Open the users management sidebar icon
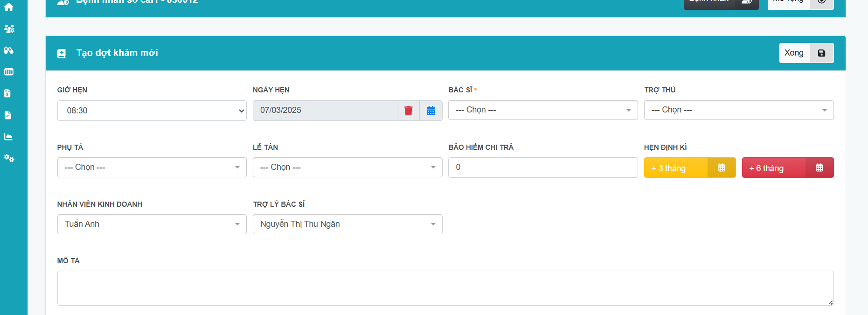868x315 pixels. click(x=9, y=29)
